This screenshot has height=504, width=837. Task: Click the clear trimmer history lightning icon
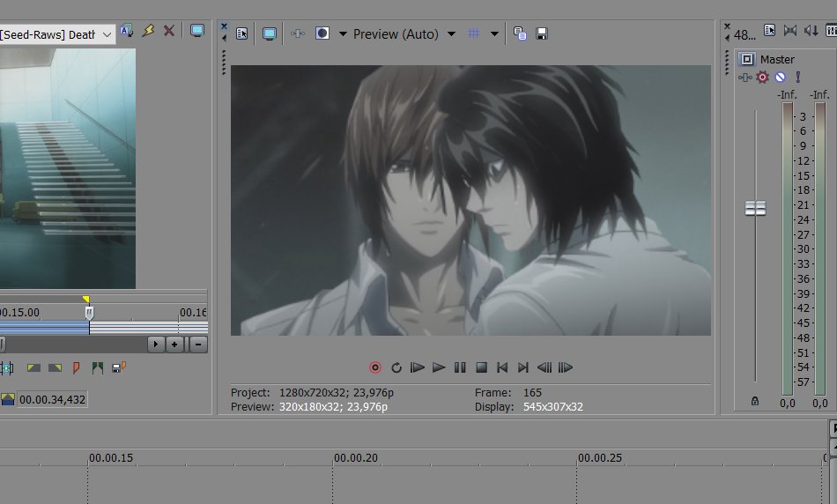[x=148, y=31]
